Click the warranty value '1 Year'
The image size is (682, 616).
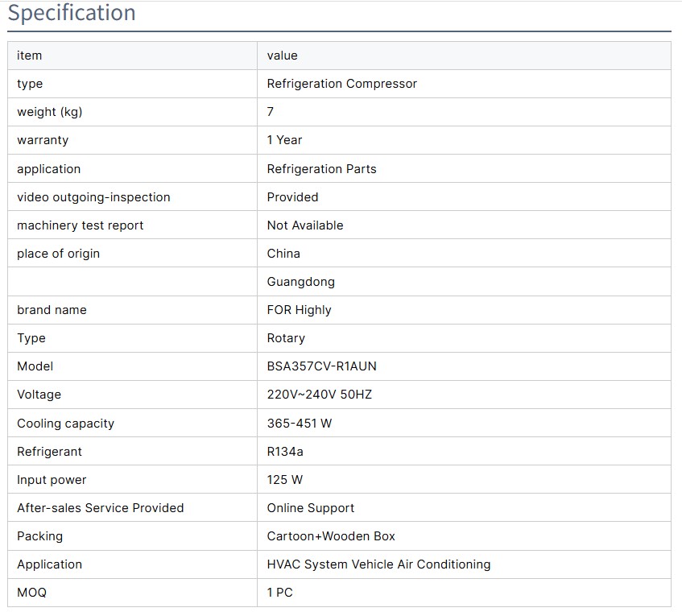pos(284,140)
